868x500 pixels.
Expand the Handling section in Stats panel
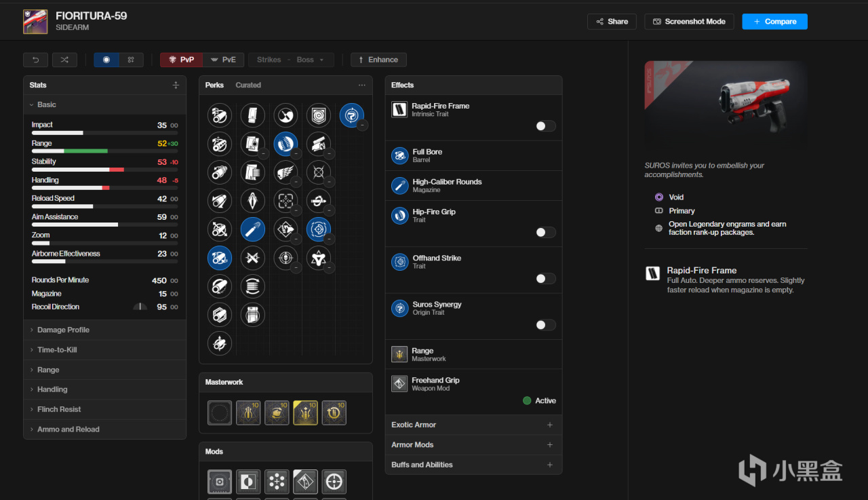(104, 389)
